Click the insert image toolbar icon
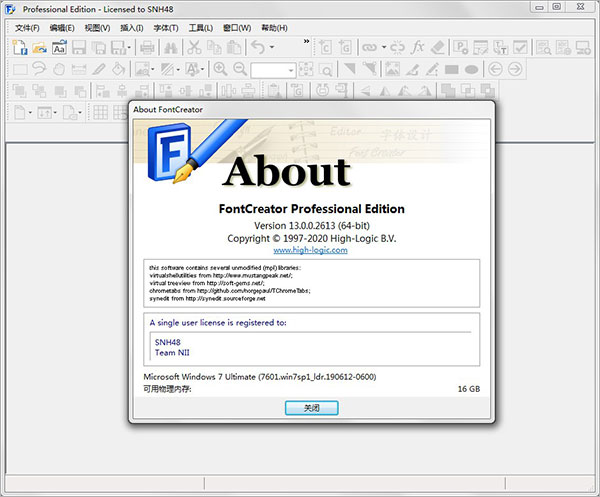600x497 pixels. [392, 69]
